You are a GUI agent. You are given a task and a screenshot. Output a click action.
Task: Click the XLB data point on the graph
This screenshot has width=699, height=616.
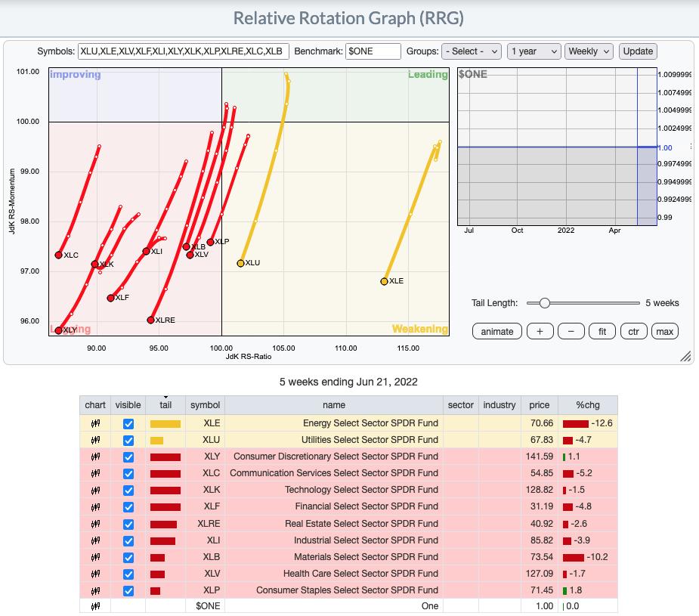[x=187, y=246]
